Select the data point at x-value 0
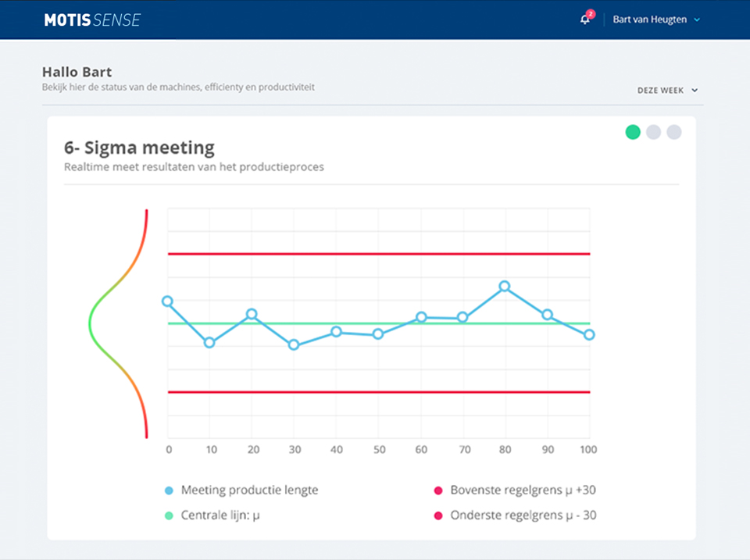Screen dimensions: 750x560 [167, 301]
